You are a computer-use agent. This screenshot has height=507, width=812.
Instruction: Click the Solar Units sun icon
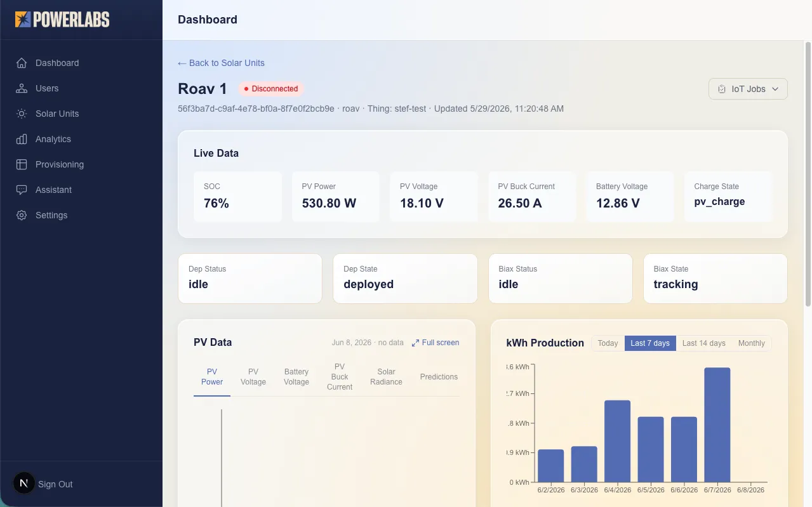(22, 114)
